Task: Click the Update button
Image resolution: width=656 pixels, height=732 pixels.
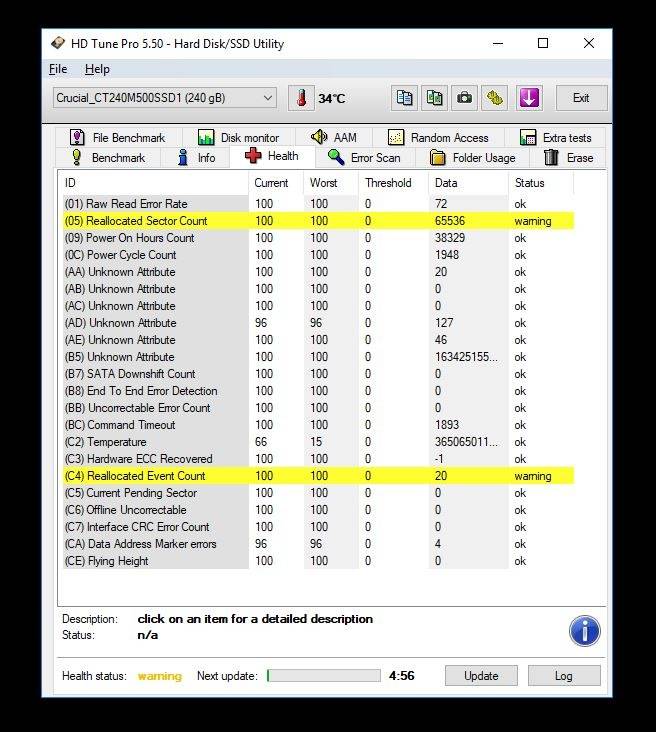Action: coord(481,676)
